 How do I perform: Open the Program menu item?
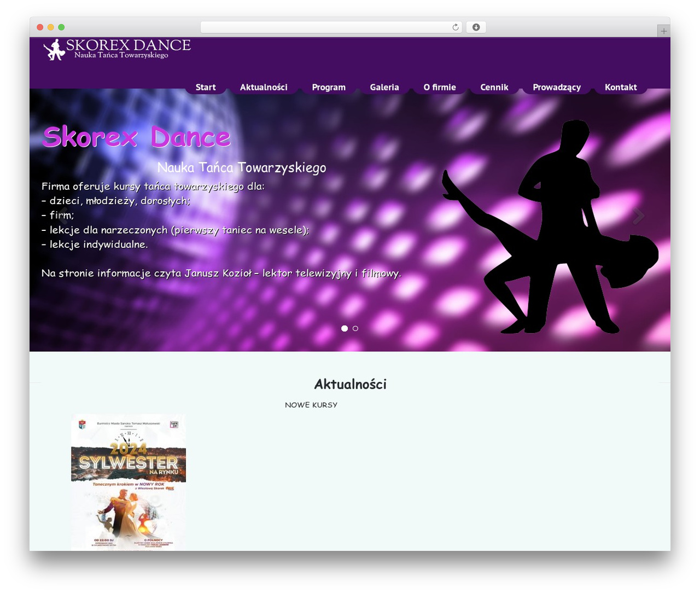tap(329, 87)
